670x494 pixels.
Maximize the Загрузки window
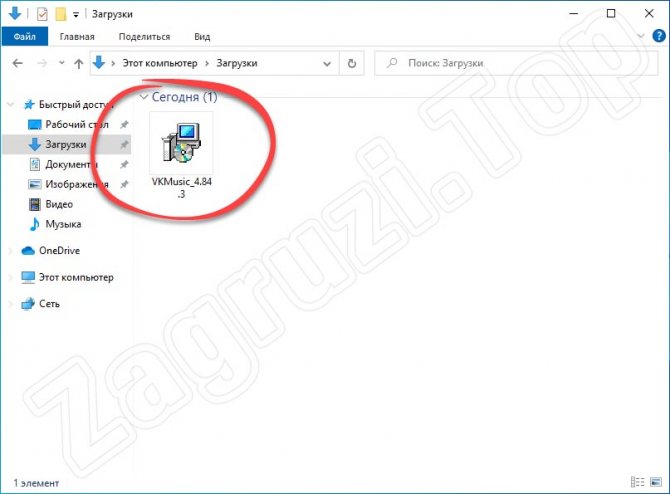coord(611,14)
